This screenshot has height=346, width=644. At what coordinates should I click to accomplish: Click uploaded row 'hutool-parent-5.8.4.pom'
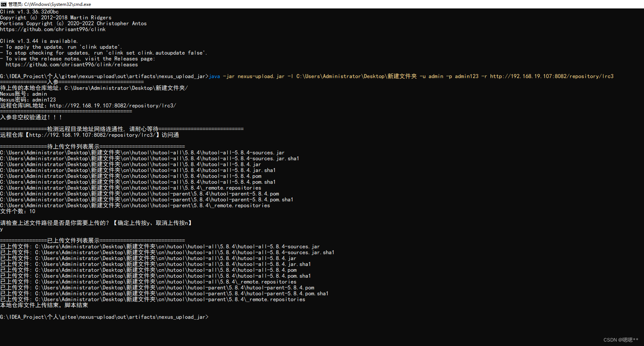tap(157, 288)
